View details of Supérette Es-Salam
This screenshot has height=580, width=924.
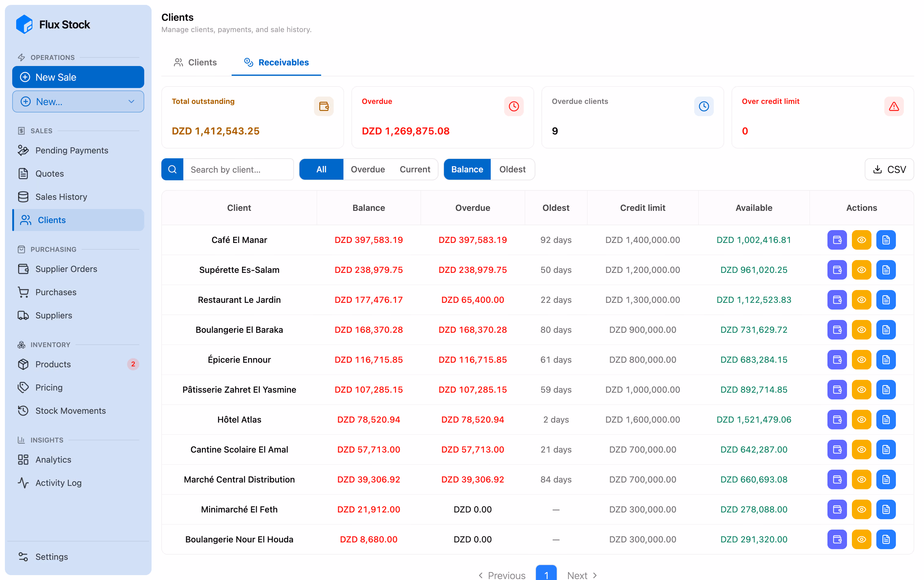coord(861,270)
